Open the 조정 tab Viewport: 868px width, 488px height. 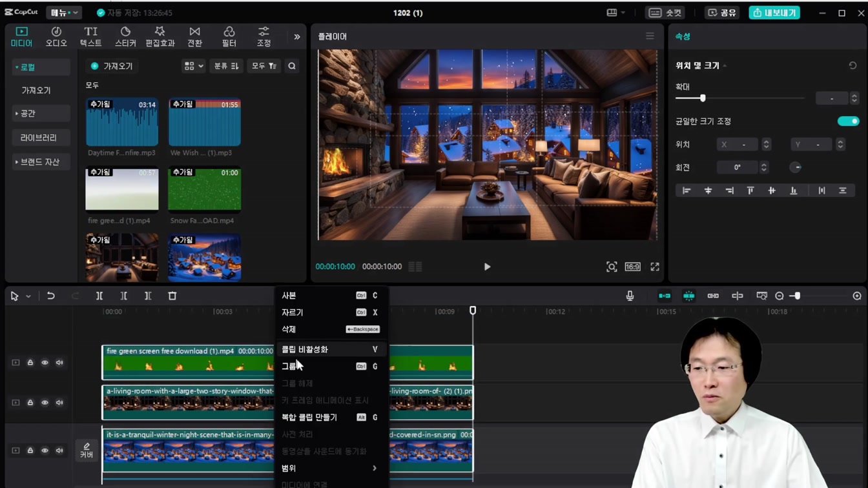click(x=263, y=37)
